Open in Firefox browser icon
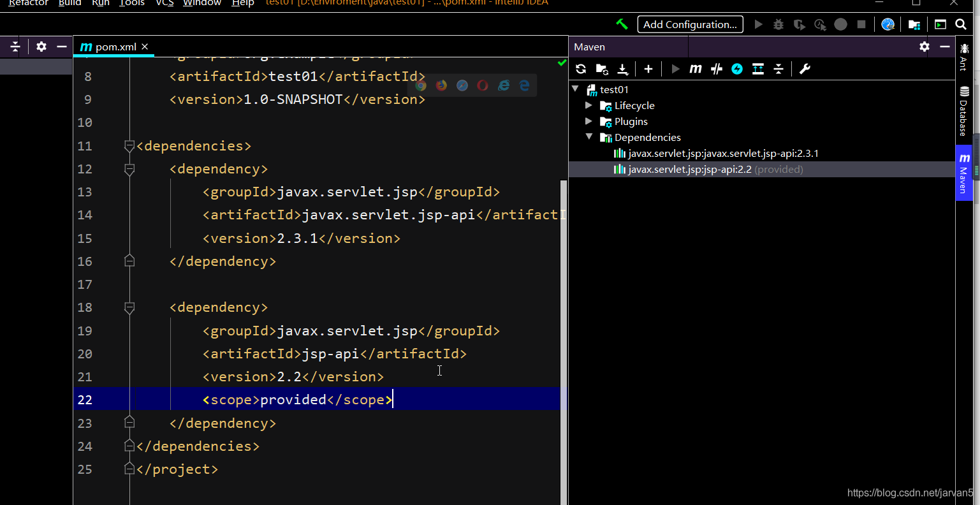This screenshot has width=980, height=505. tap(441, 85)
